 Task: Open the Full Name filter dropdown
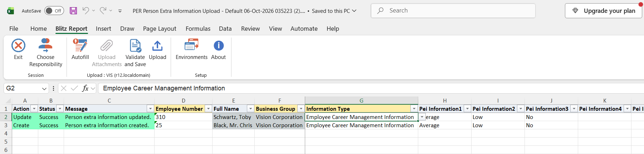coord(250,109)
